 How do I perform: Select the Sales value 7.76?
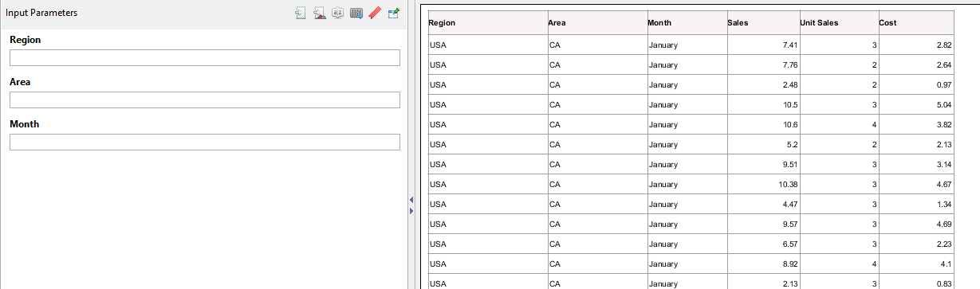click(791, 64)
